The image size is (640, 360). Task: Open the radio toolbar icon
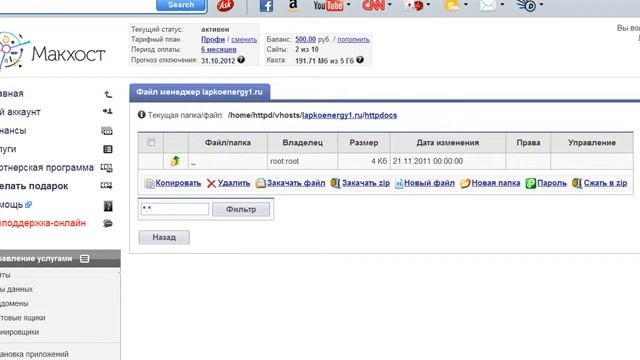click(x=527, y=5)
